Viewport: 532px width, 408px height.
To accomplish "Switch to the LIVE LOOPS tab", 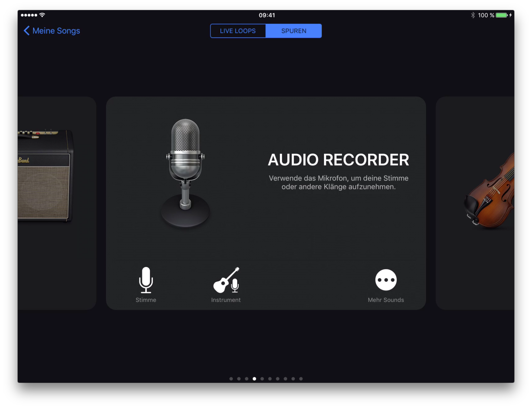I will (238, 31).
